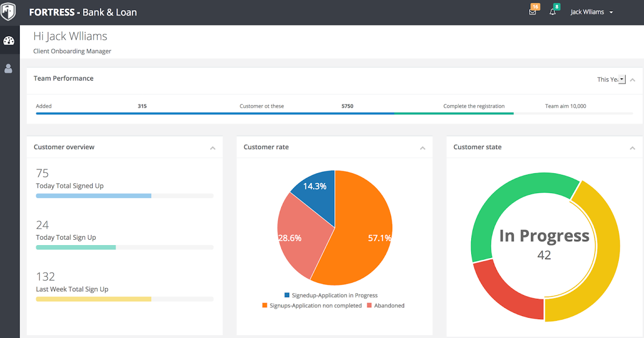Collapse the Customer rate panel

tap(422, 148)
